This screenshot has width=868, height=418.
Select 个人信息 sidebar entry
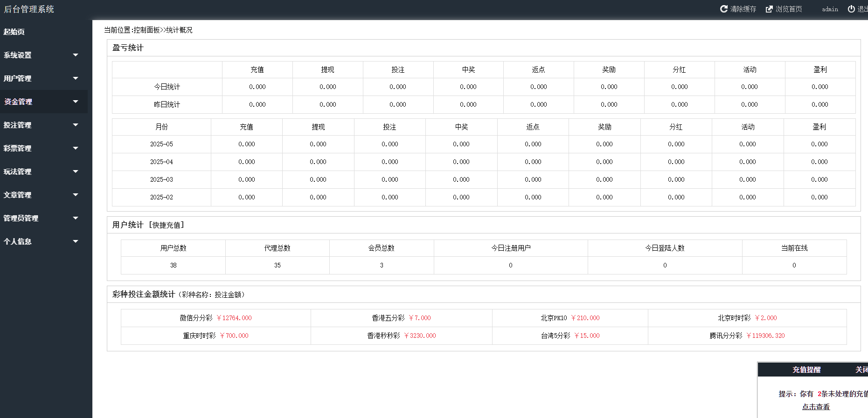18,241
